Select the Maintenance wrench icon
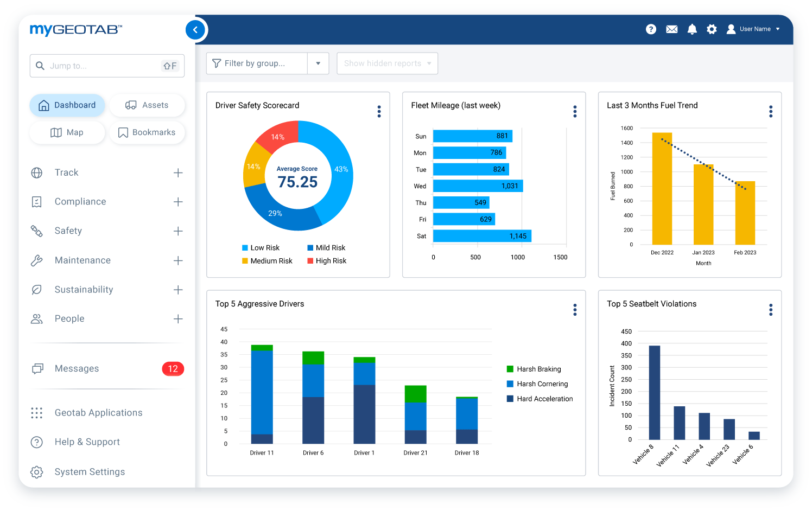Image resolution: width=812 pixels, height=511 pixels. pyautogui.click(x=36, y=260)
